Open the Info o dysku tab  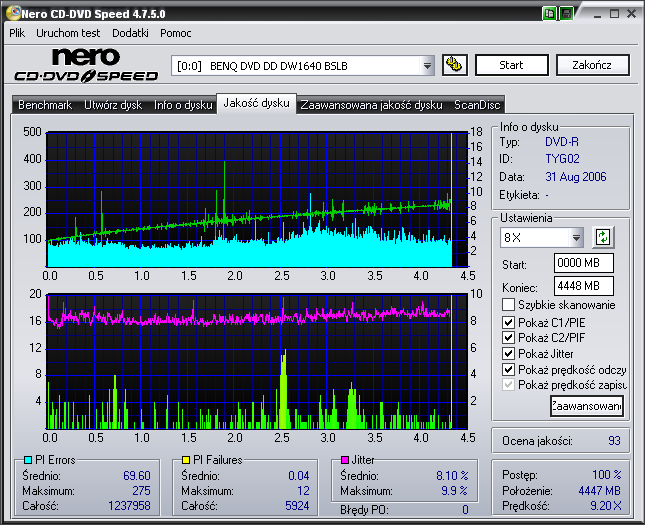[183, 105]
